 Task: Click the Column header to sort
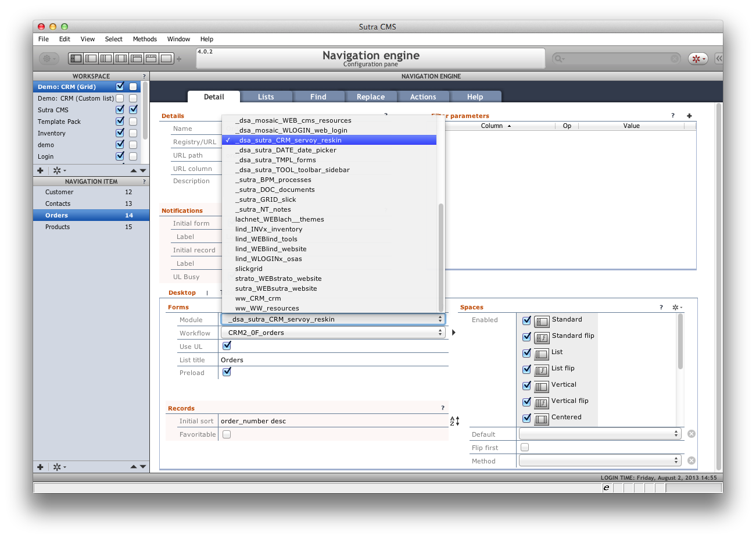pos(496,126)
